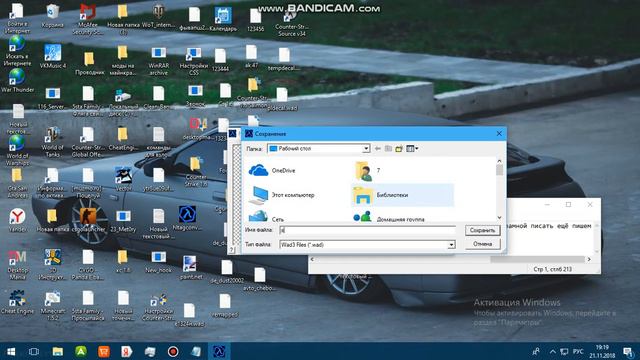The height and width of the screenshot is (360, 640).
Task: Select the Cheat Engine desktop icon
Action: coord(17,302)
